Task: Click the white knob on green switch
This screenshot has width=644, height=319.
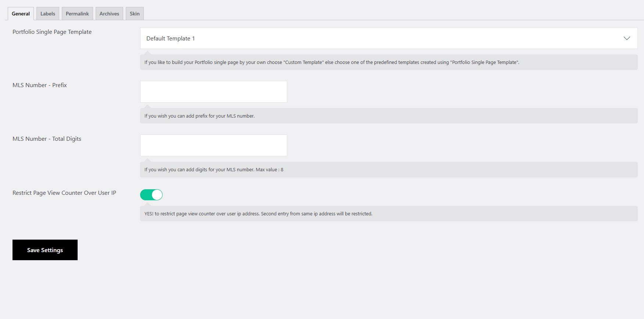Action: 157,195
